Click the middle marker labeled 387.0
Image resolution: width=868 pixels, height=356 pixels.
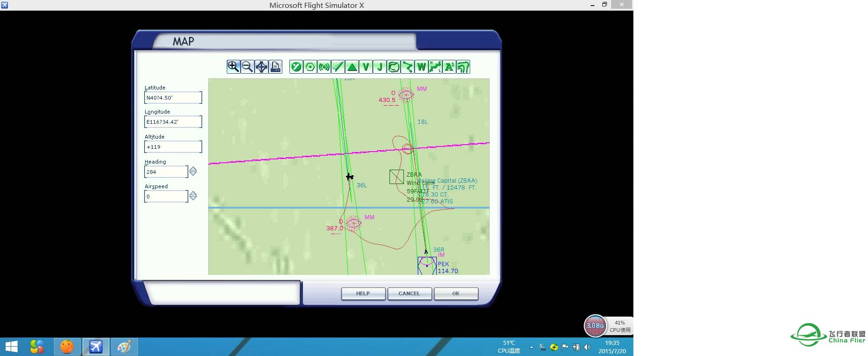(x=353, y=223)
